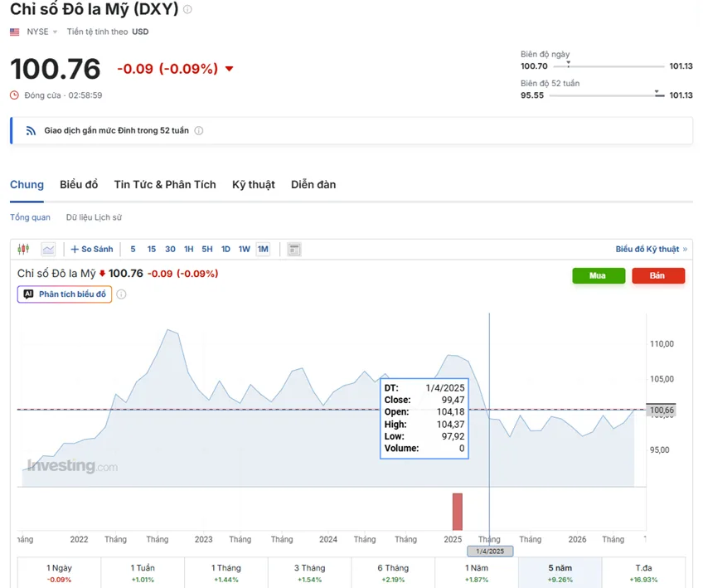Select the 5H interval
The width and height of the screenshot is (703, 588).
[207, 249]
